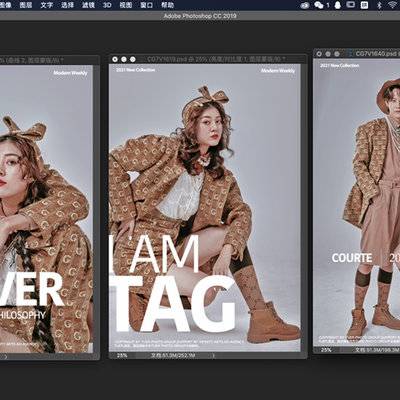This screenshot has width=400, height=400.
Task: Click the I AM TAG window title bar
Action: coord(208,59)
